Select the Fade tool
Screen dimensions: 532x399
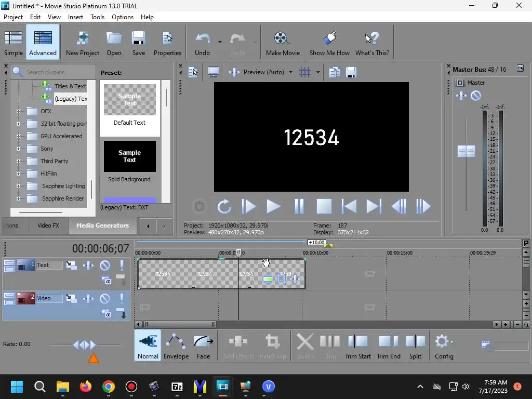tap(203, 345)
